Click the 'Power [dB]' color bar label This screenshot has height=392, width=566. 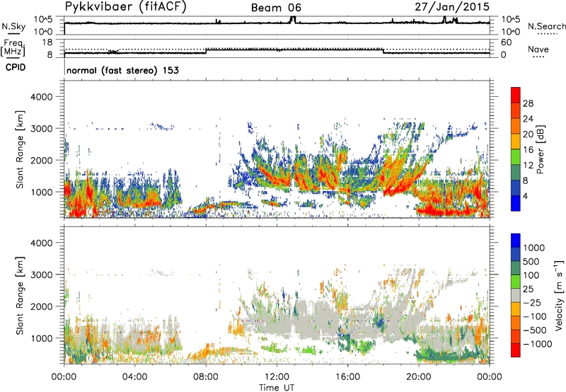pyautogui.click(x=540, y=149)
